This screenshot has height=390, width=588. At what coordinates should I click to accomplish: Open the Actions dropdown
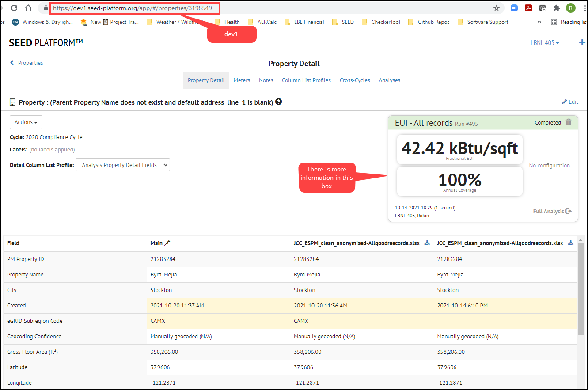coord(26,122)
